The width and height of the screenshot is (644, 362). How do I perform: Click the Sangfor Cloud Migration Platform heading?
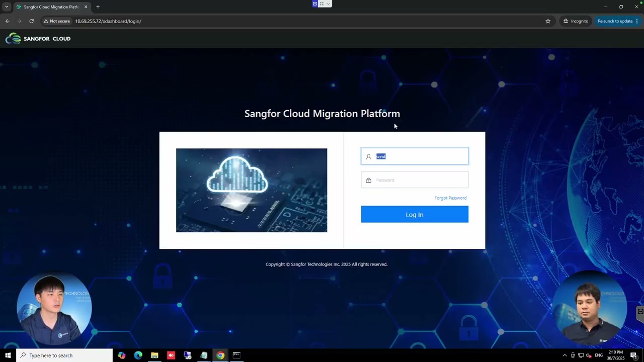point(322,114)
